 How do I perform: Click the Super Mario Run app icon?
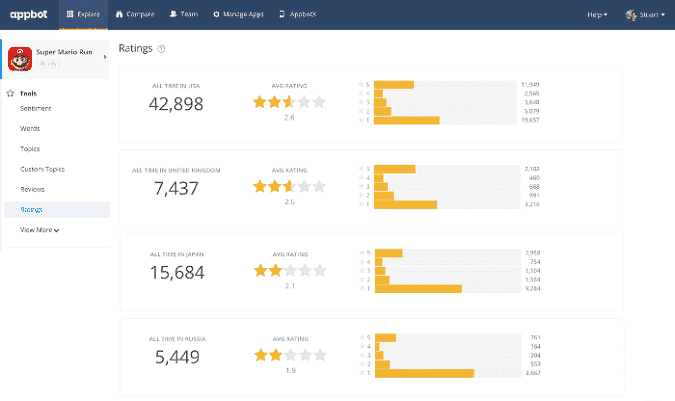[19, 60]
